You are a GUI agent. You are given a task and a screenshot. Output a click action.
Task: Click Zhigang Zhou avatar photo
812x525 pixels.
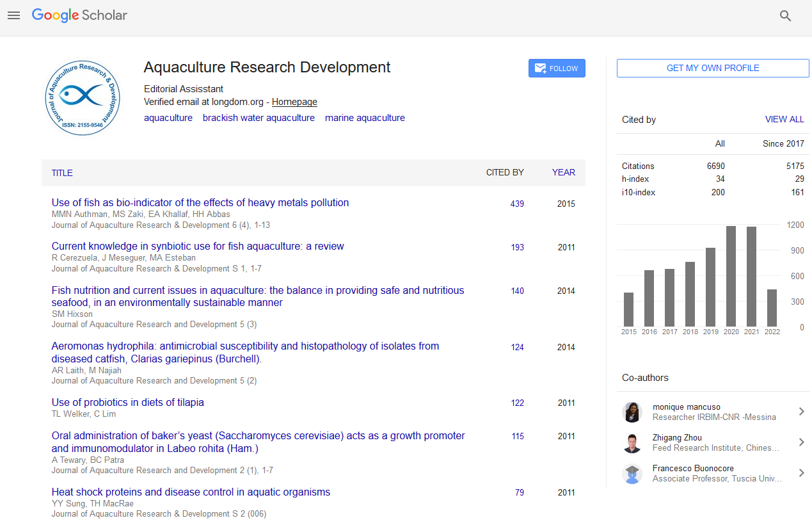point(632,442)
